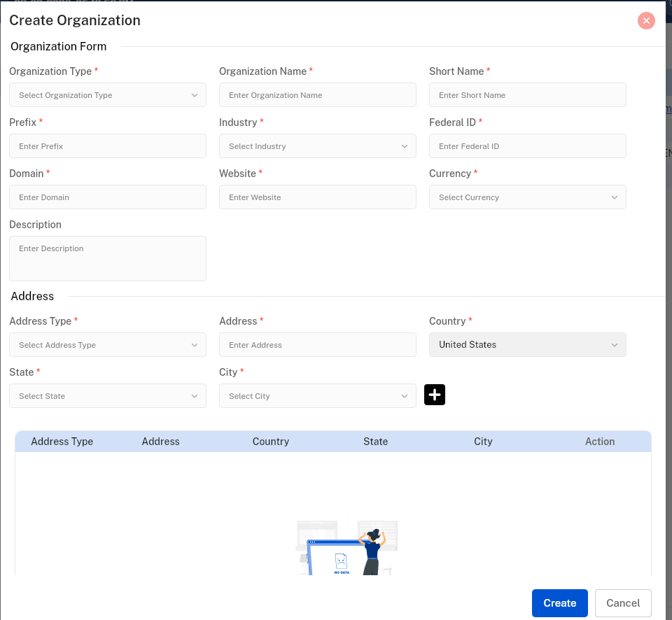Click the Create Organization title

75,20
